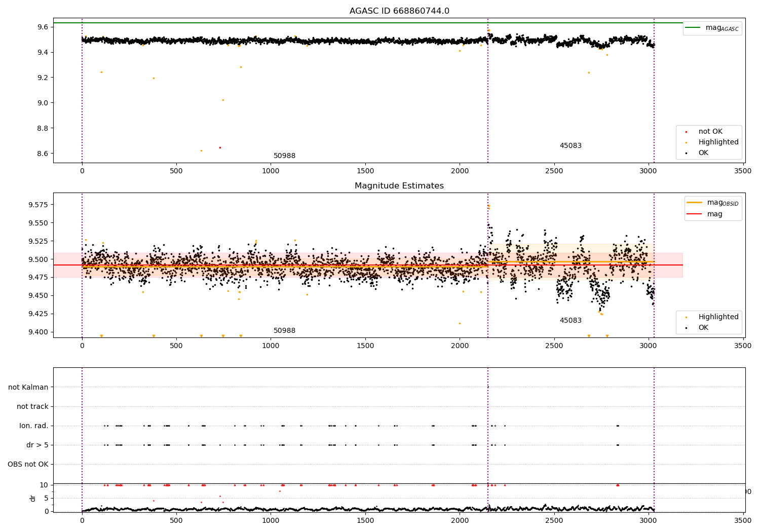
Task: Click the red 'not OK' data point near 8.65 in top plot
Action: tap(220, 147)
